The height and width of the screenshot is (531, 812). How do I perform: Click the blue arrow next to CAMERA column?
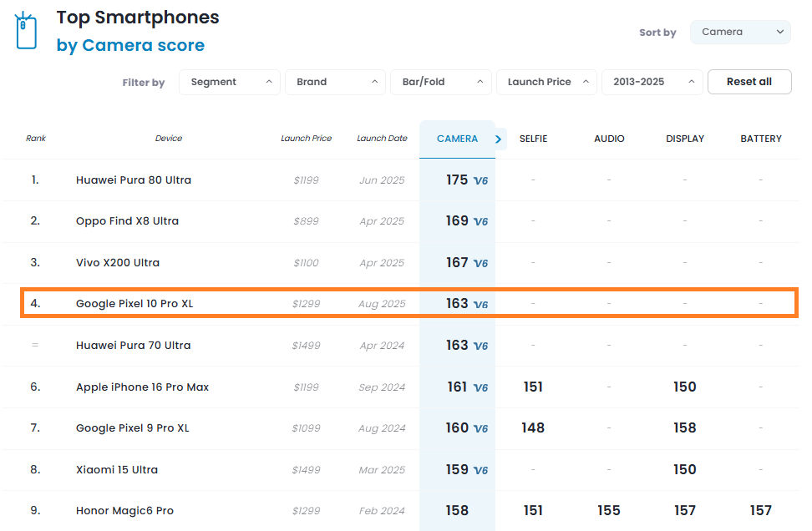click(x=498, y=139)
